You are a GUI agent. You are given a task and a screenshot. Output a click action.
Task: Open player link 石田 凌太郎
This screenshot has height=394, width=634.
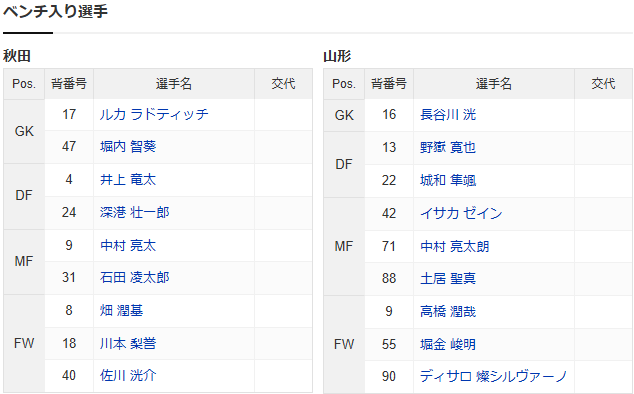click(x=135, y=278)
